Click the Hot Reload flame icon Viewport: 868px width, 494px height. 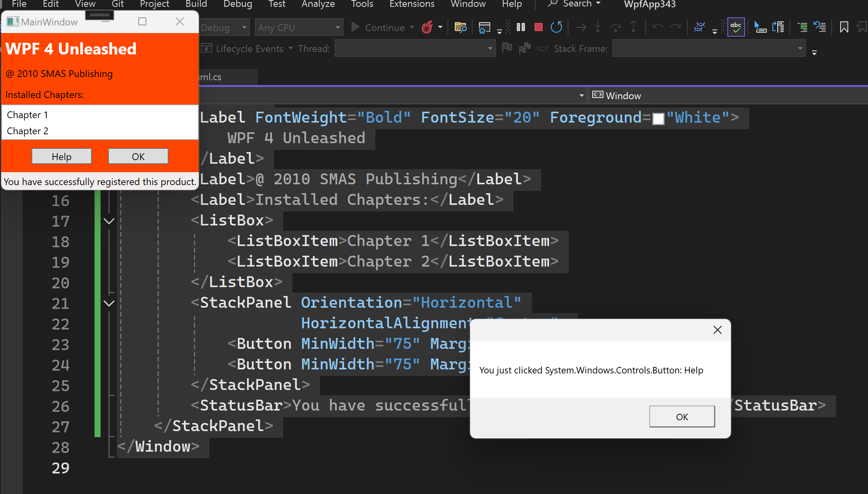click(x=427, y=27)
